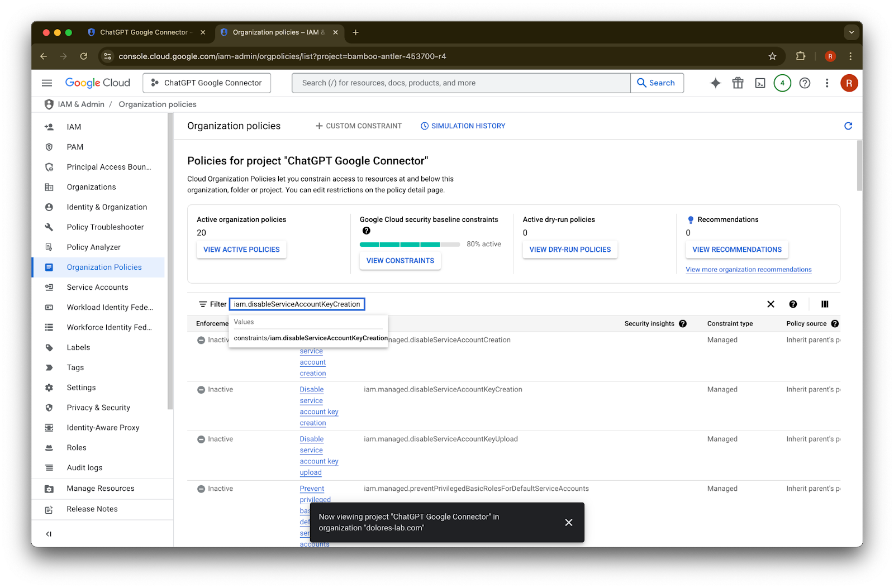Screen dimensions: 894x588
Task: Open the account avatar R in Cloud header
Action: 849,83
